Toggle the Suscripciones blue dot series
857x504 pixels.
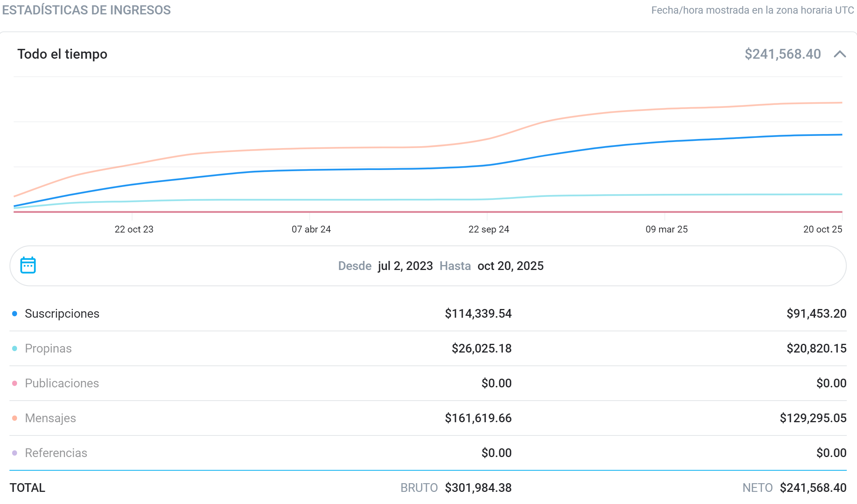point(15,314)
